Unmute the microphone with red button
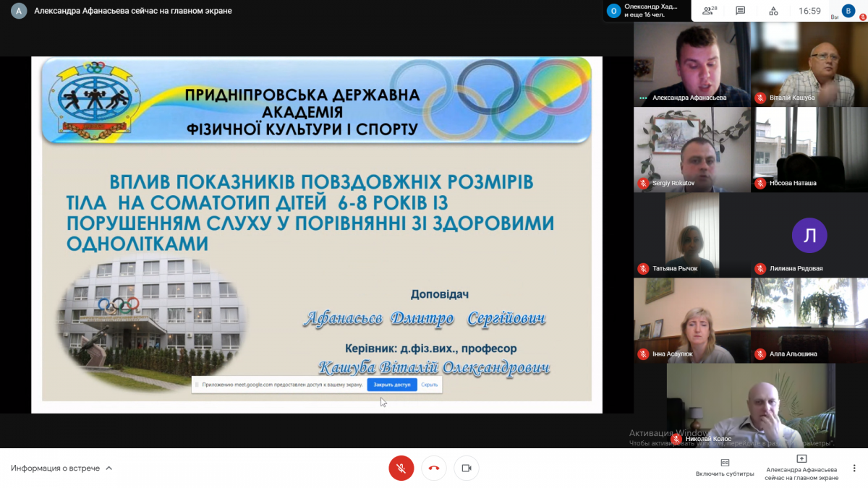Viewport: 868px width, 488px height. [401, 468]
